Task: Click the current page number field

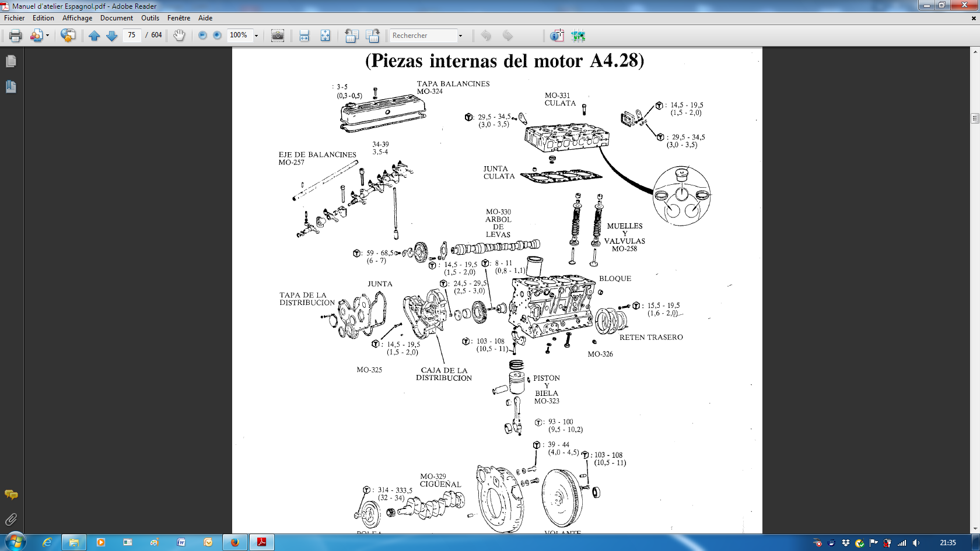Action: pos(132,35)
